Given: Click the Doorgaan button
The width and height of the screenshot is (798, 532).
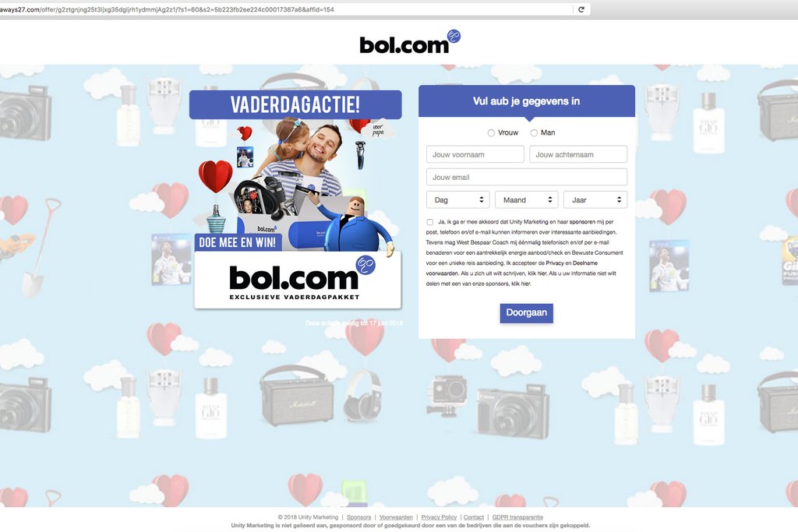Looking at the screenshot, I should 526,313.
